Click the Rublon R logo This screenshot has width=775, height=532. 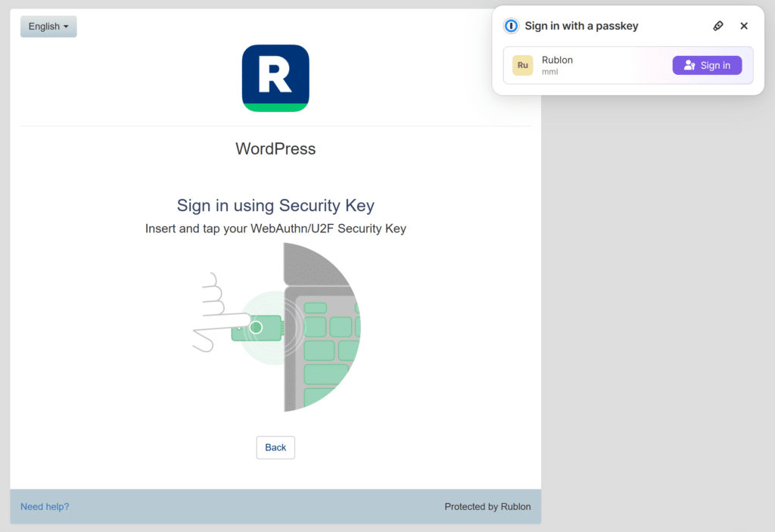tap(275, 78)
